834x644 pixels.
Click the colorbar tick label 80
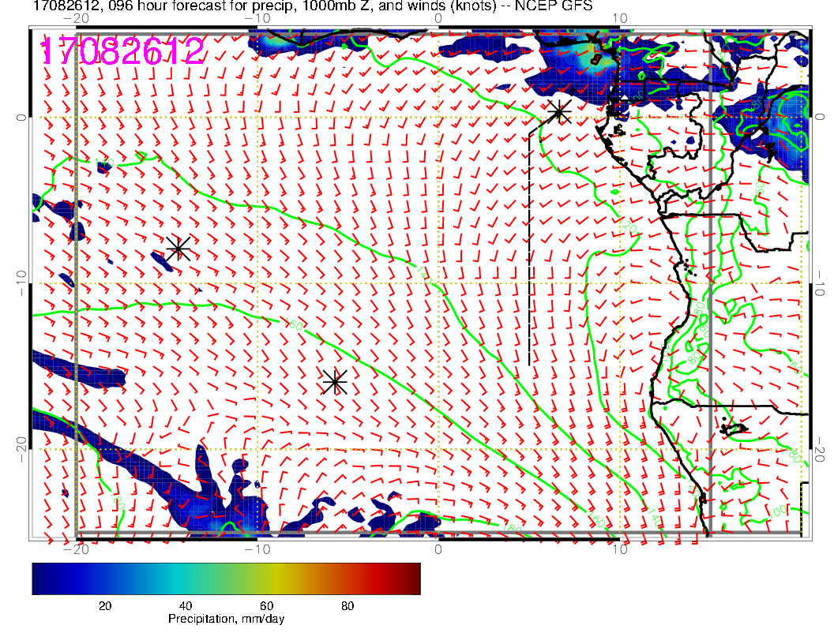pos(347,606)
